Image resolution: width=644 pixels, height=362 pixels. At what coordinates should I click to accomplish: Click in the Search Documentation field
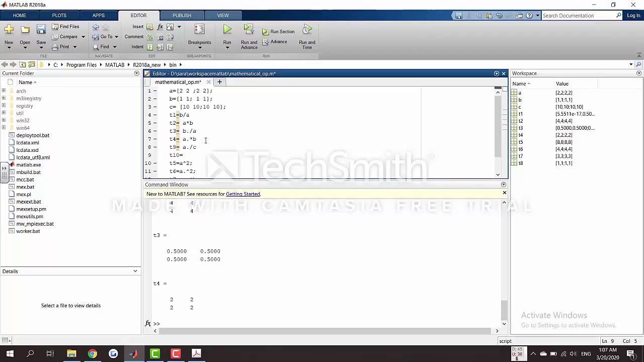[x=579, y=16]
